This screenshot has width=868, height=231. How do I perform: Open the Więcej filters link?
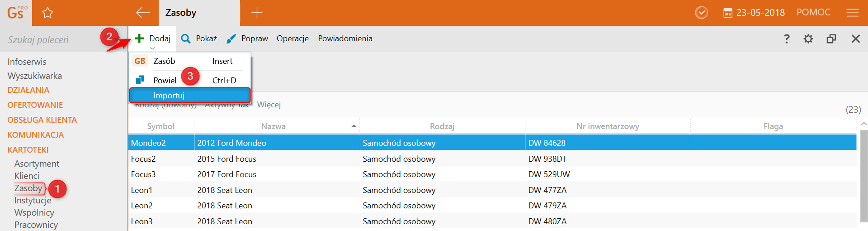(x=269, y=105)
